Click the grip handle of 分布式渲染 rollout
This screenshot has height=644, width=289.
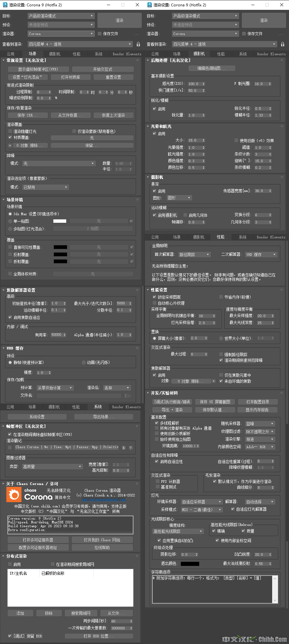coord(137,556)
